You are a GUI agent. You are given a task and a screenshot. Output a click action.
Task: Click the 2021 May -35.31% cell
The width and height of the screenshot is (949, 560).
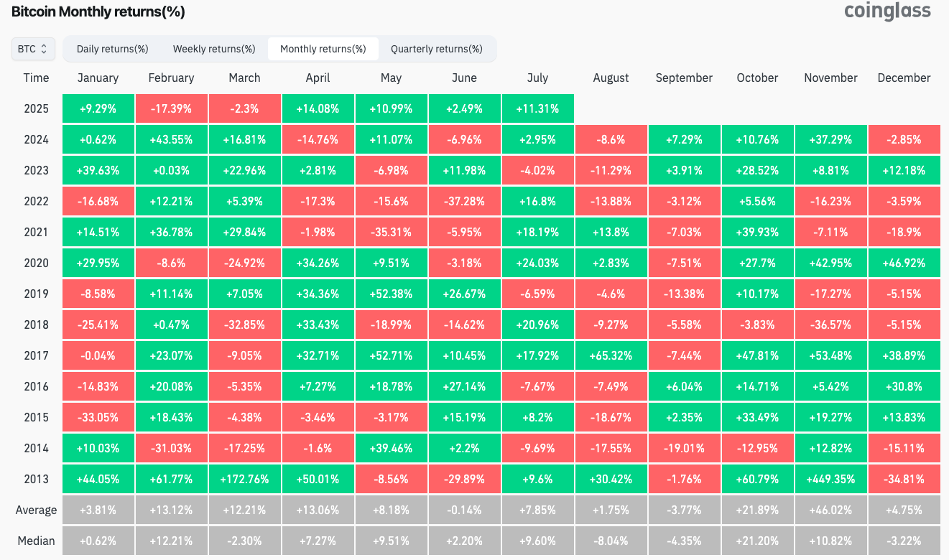click(391, 232)
